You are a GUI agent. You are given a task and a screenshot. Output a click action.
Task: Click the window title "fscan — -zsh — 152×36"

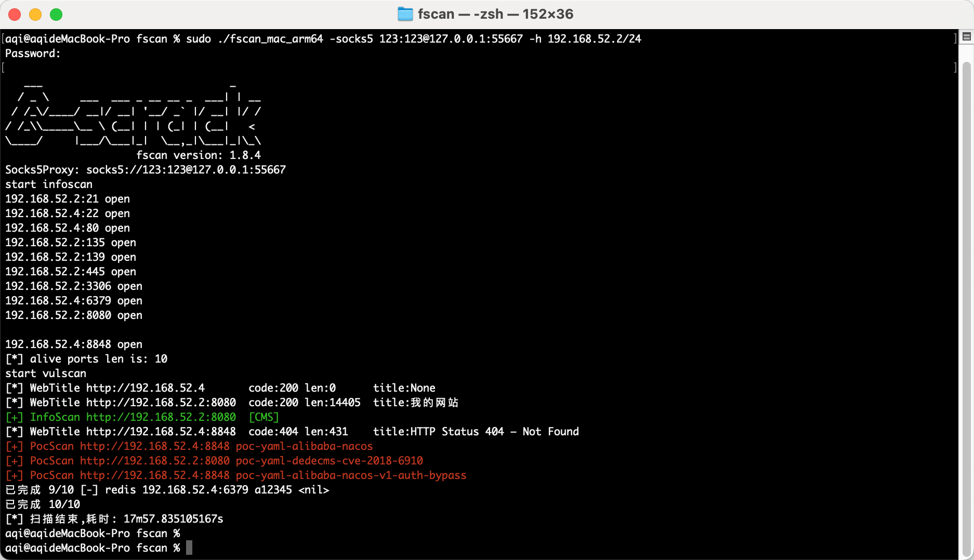495,14
